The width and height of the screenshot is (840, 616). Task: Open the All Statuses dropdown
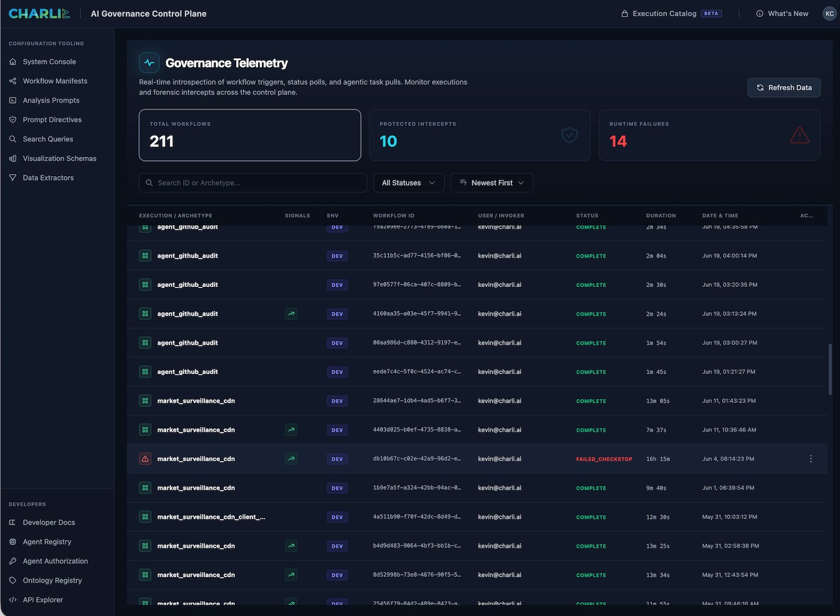(x=408, y=183)
